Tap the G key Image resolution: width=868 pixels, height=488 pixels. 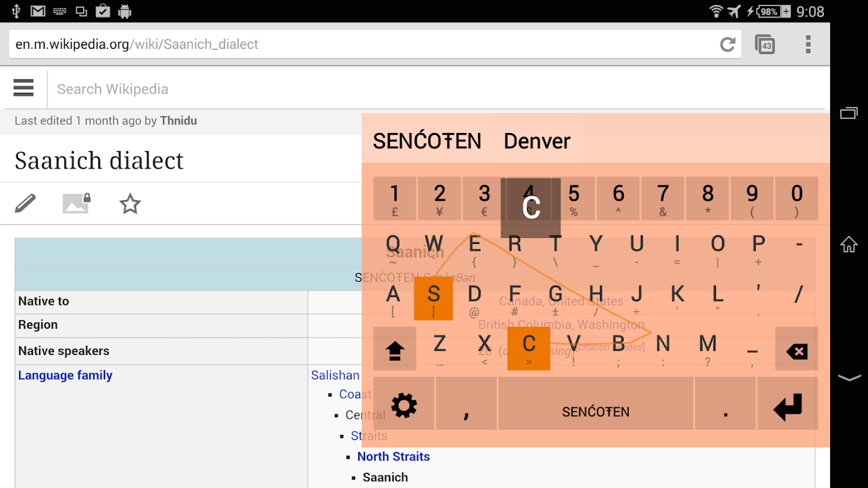tap(555, 299)
